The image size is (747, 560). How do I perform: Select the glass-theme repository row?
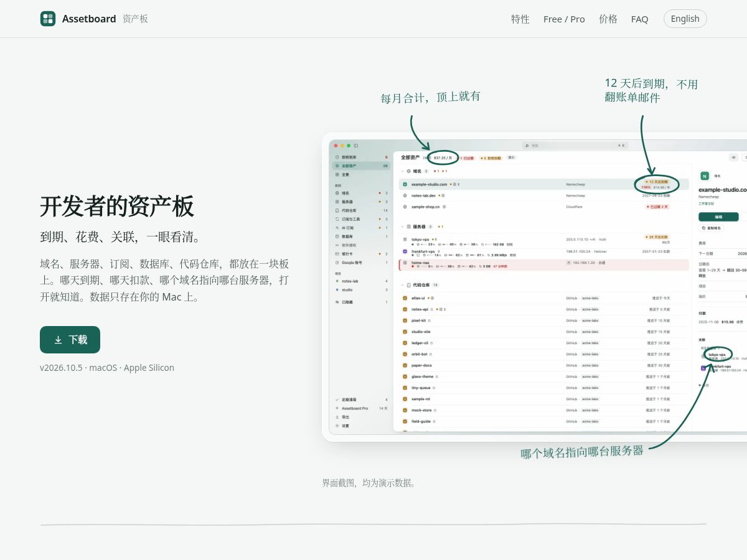(544, 376)
